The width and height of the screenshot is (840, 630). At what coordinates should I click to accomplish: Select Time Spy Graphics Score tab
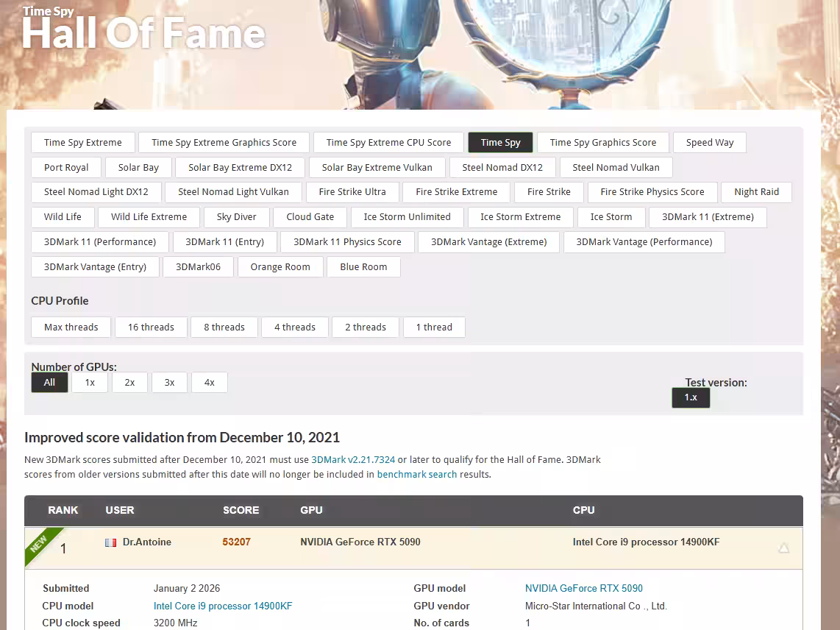tap(603, 143)
